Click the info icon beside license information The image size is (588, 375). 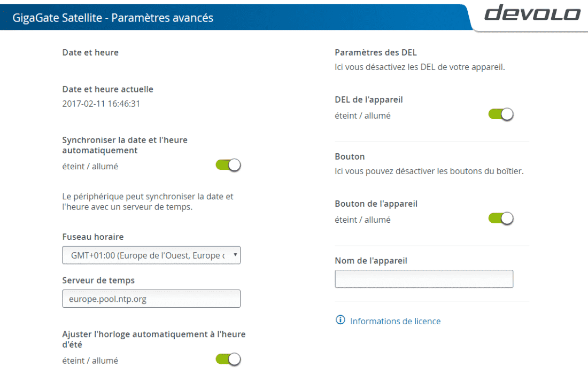tap(340, 321)
